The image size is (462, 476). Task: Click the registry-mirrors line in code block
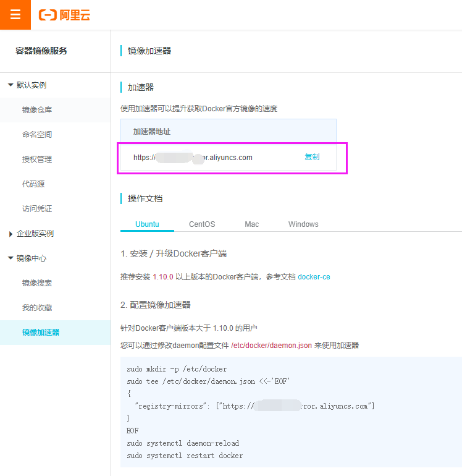coord(254,406)
